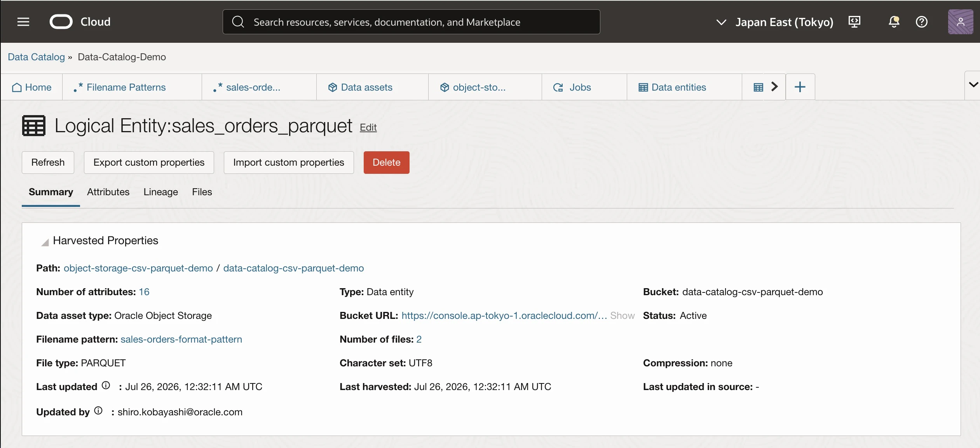This screenshot has height=448, width=980.
Task: Click the Last harvested timestamp
Action: point(483,387)
